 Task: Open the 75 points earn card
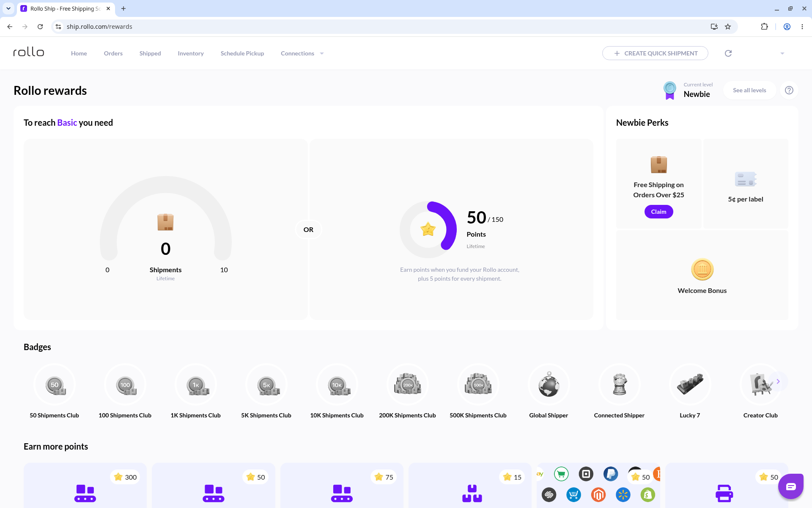pyautogui.click(x=342, y=485)
